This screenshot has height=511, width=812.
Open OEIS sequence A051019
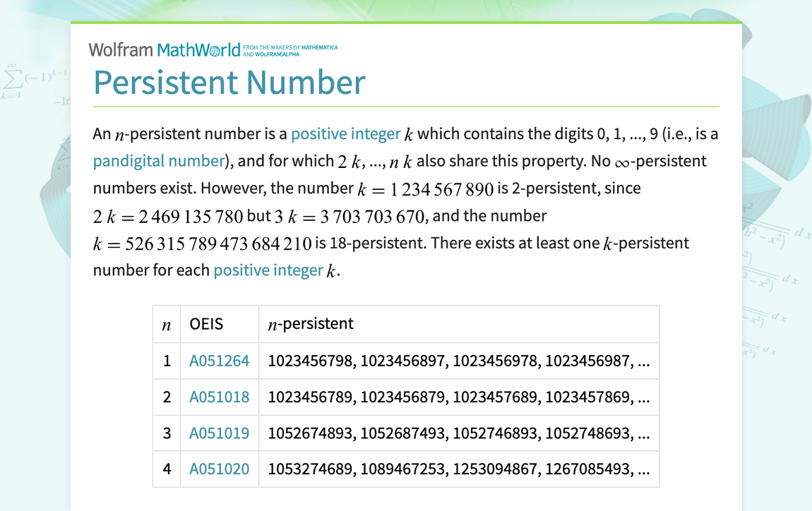(x=220, y=433)
